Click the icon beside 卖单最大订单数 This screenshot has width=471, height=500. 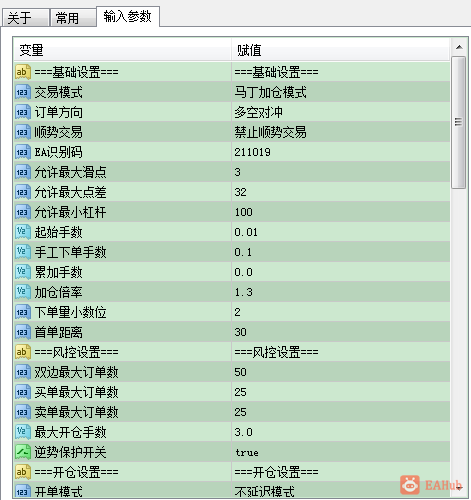23,412
